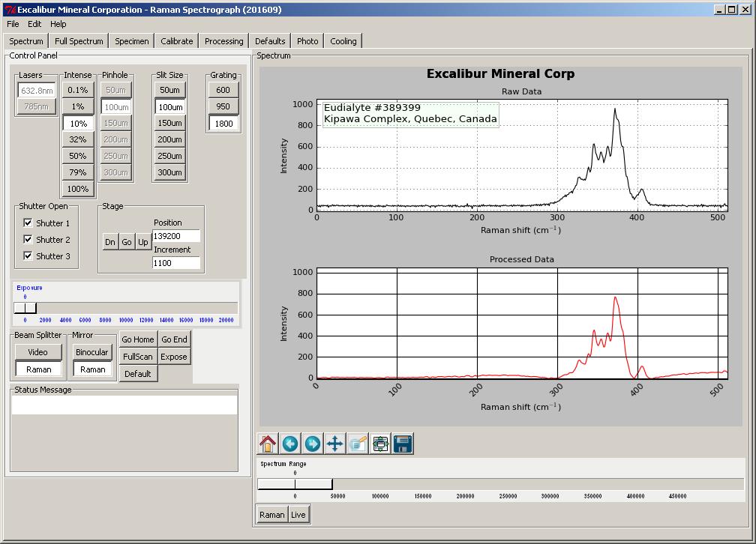The height and width of the screenshot is (544, 756).
Task: Set laser intensity to 100%
Action: pyautogui.click(x=78, y=189)
